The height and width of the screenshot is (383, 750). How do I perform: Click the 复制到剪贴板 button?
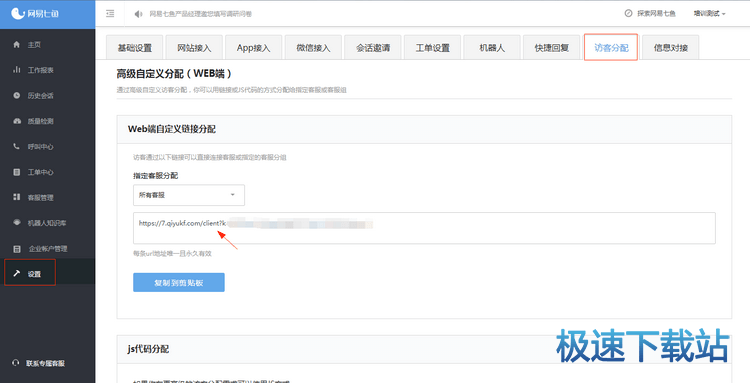179,283
